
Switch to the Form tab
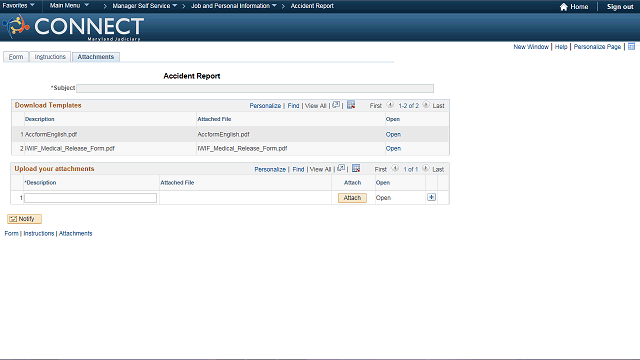pos(16,57)
